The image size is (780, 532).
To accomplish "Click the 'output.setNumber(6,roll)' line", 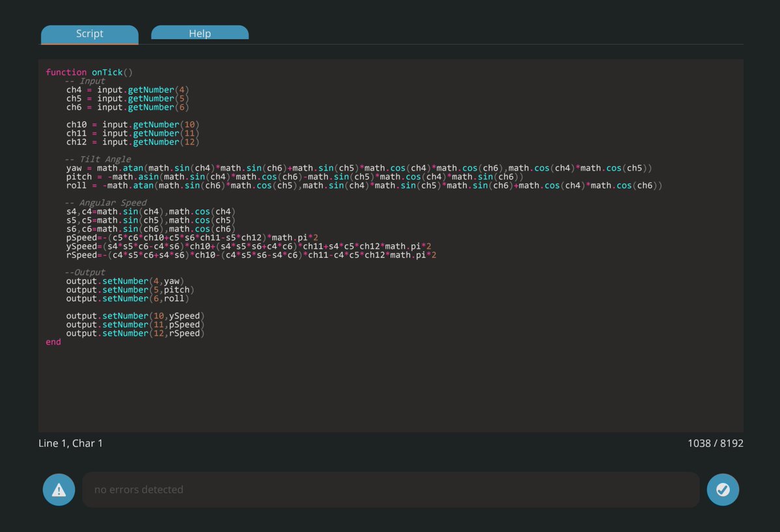I will pos(128,299).
